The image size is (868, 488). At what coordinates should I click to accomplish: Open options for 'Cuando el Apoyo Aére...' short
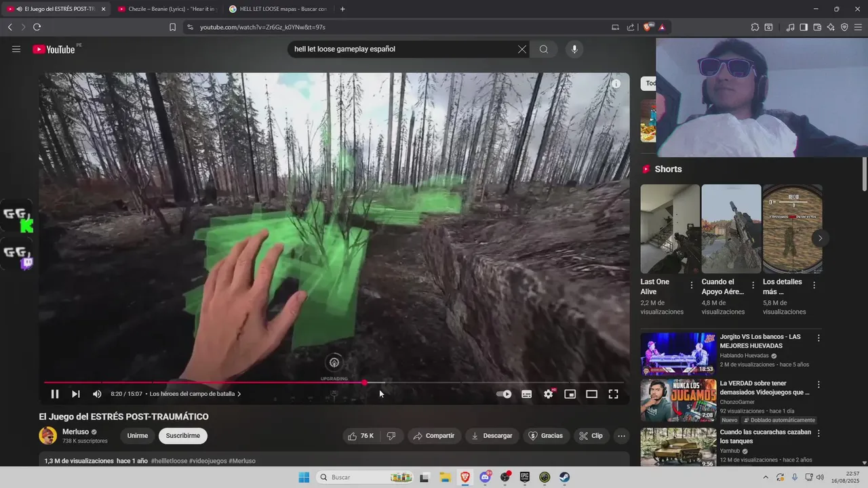tap(753, 285)
